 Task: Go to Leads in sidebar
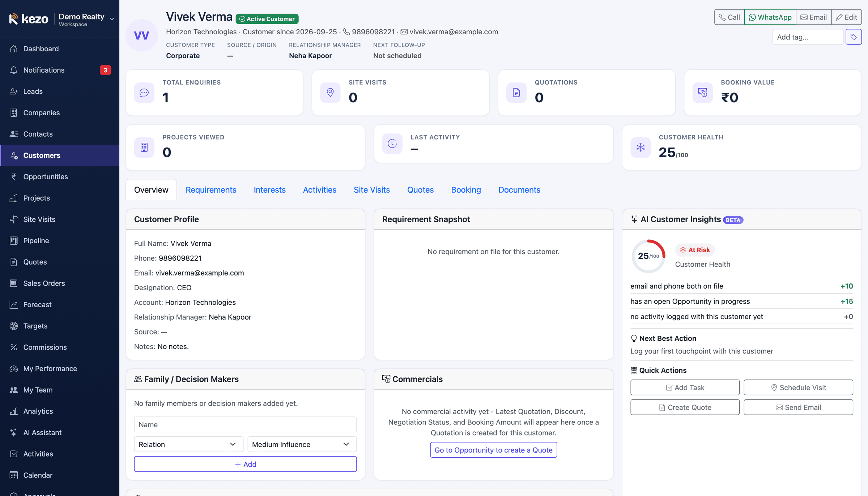(x=60, y=91)
